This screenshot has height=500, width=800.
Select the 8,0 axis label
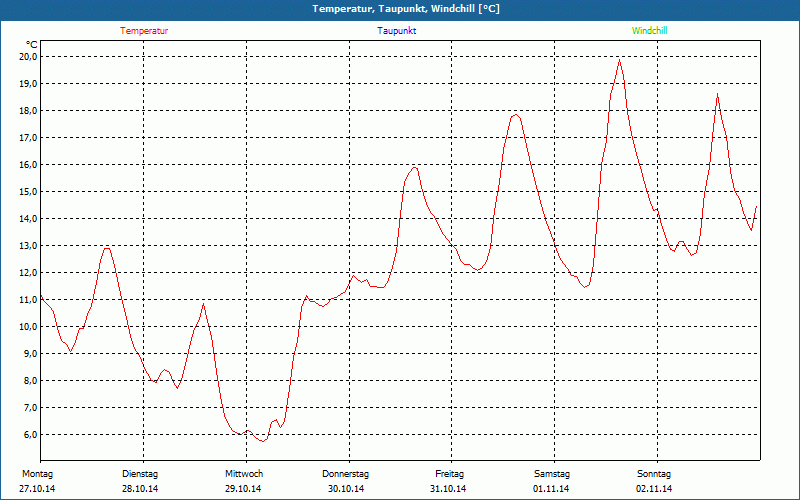[30, 381]
